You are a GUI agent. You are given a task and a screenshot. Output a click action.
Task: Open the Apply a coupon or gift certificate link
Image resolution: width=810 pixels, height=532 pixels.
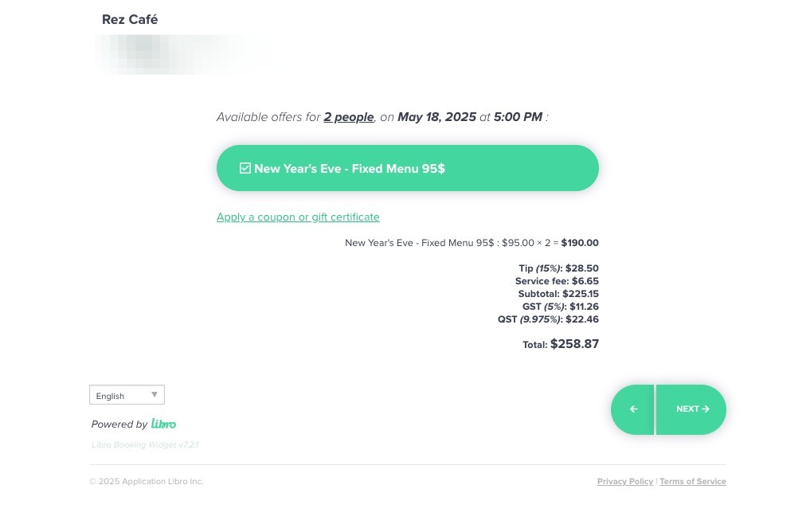coord(298,217)
